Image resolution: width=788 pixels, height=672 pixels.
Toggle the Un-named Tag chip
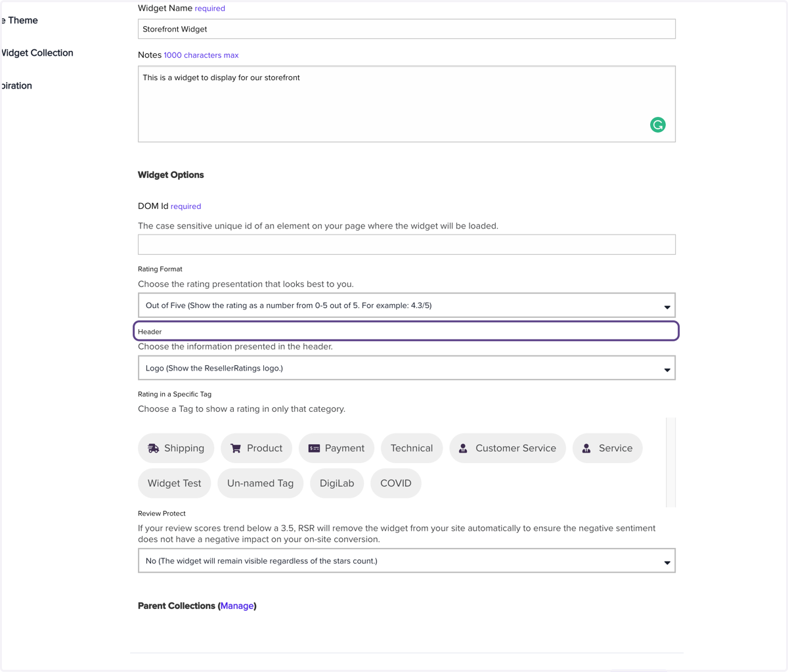point(260,483)
